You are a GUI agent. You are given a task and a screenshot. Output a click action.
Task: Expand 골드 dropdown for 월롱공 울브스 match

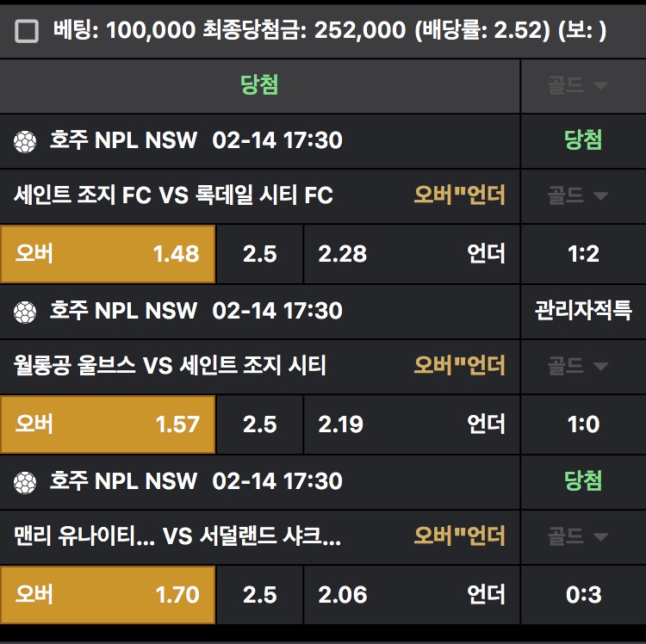pyautogui.click(x=577, y=366)
